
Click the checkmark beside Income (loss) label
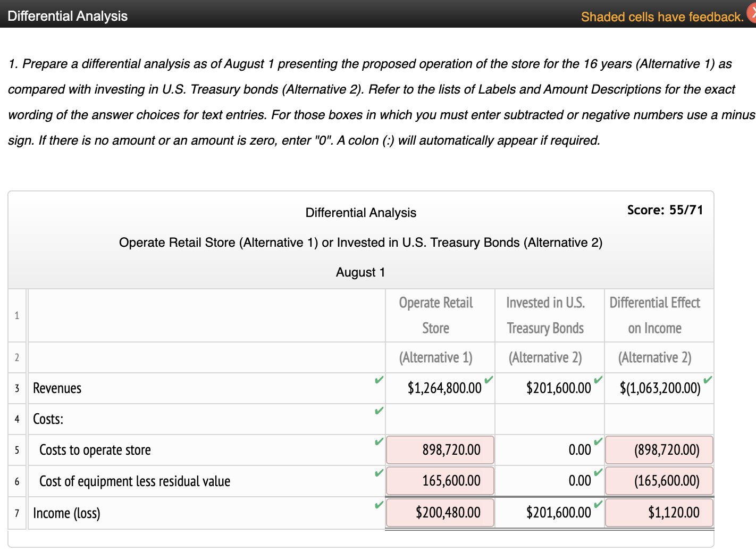[379, 505]
